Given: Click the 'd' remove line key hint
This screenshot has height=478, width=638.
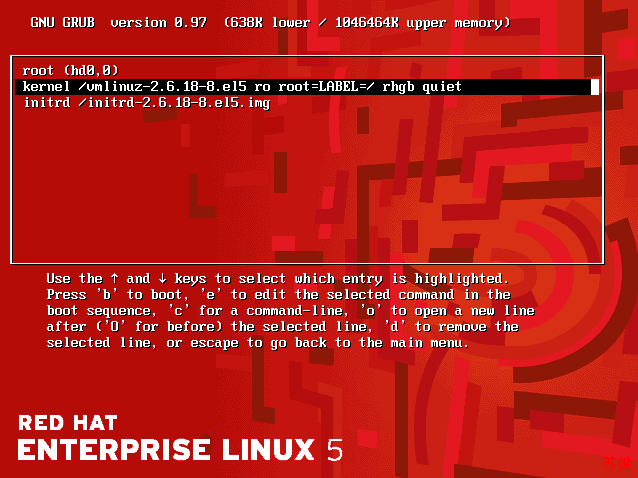Looking at the screenshot, I should (395, 326).
